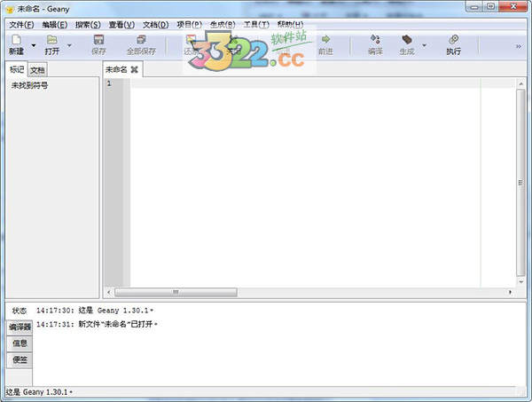
Task: Select the log line at 14:17:31
Action: click(97, 324)
